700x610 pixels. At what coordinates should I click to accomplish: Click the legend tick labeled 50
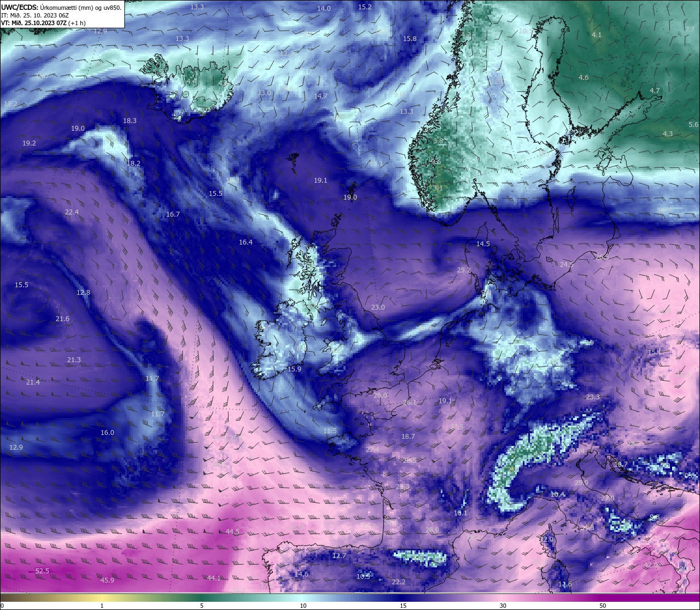(x=603, y=606)
